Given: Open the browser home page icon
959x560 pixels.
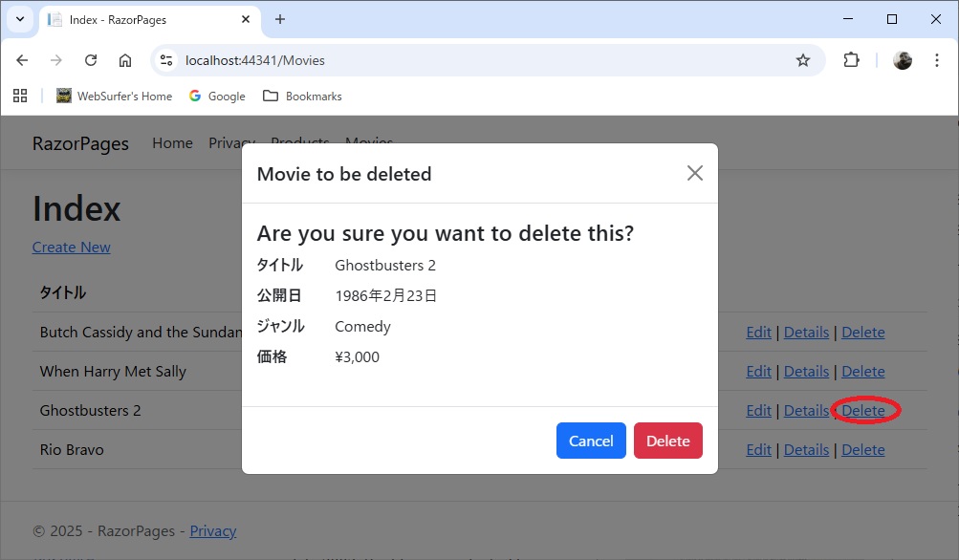Looking at the screenshot, I should (125, 59).
